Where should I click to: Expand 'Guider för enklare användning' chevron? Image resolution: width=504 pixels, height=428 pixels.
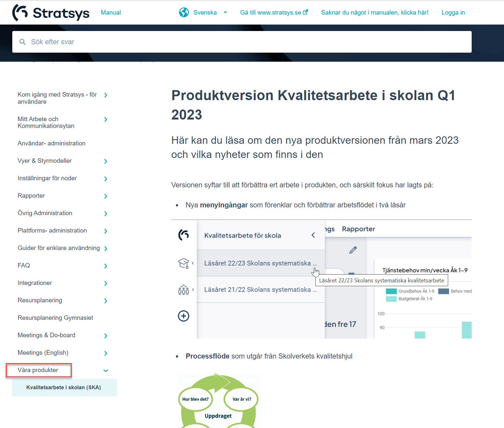click(x=106, y=248)
